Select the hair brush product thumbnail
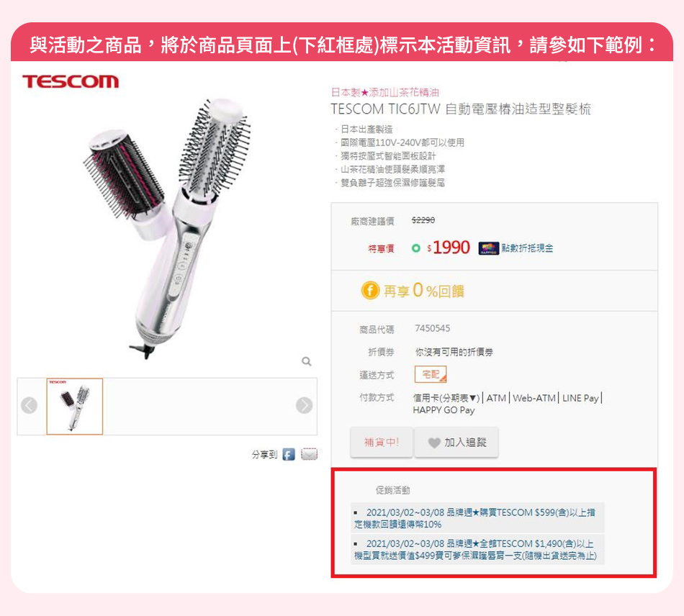 pyautogui.click(x=75, y=407)
